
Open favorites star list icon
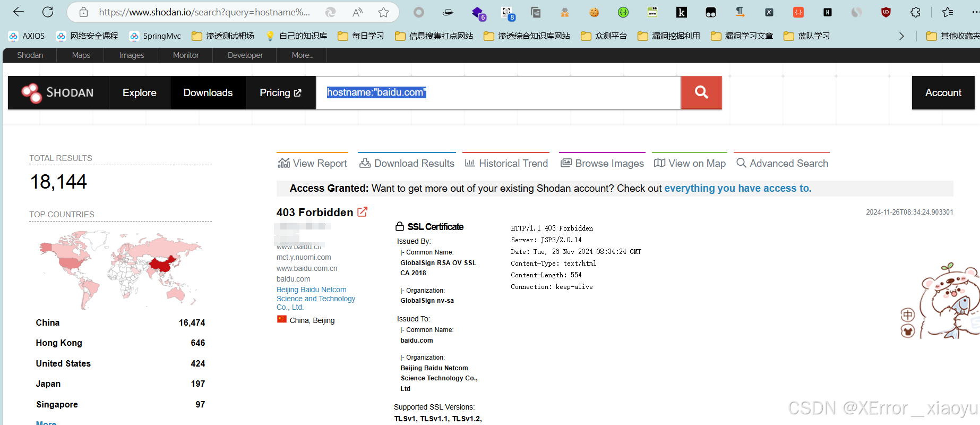948,12
